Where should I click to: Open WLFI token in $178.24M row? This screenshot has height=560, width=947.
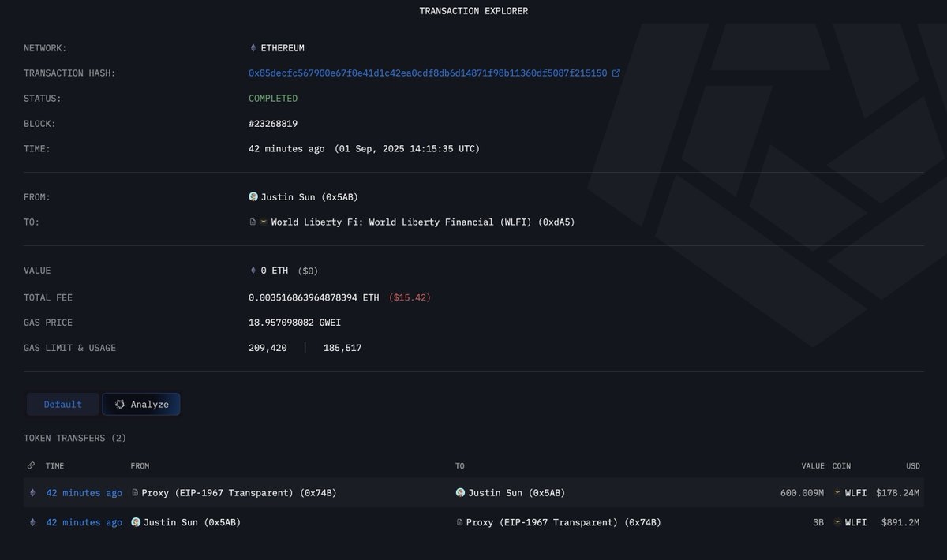tap(856, 493)
